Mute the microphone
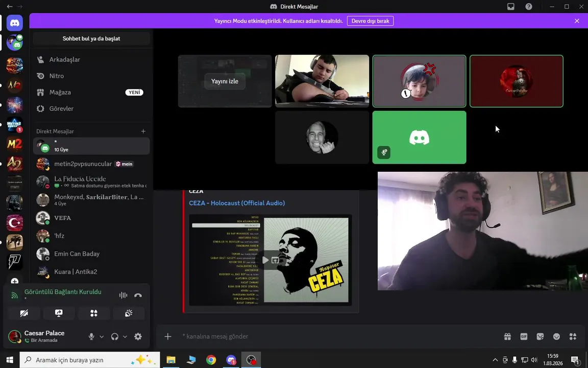Image resolution: width=588 pixels, height=368 pixels. click(x=91, y=336)
